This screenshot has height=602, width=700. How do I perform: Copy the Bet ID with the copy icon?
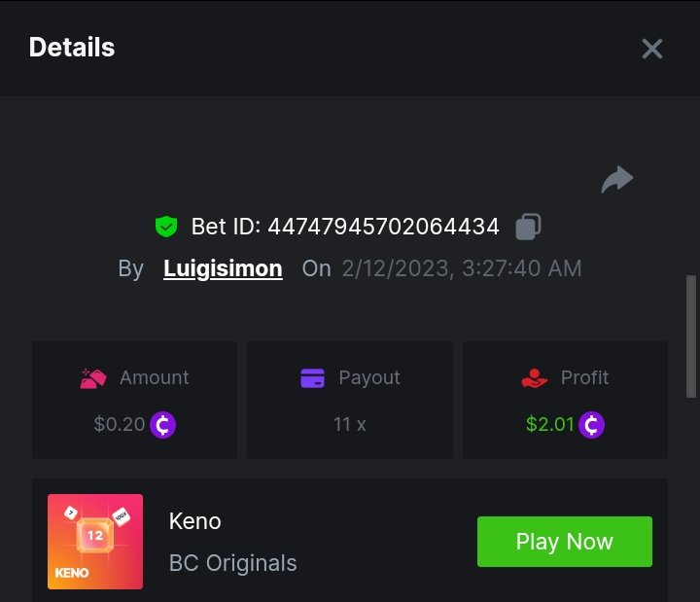(528, 227)
